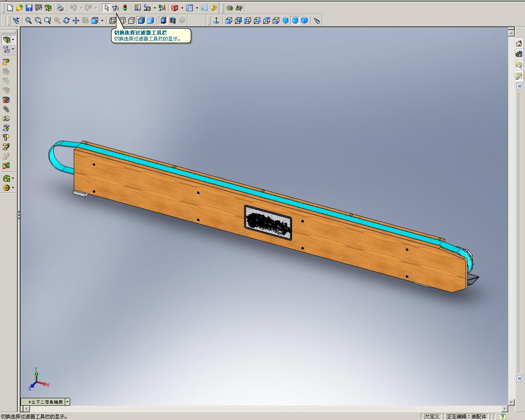Open Help with the yellow question mark icon
The height and width of the screenshot is (420, 525).
[213, 8]
